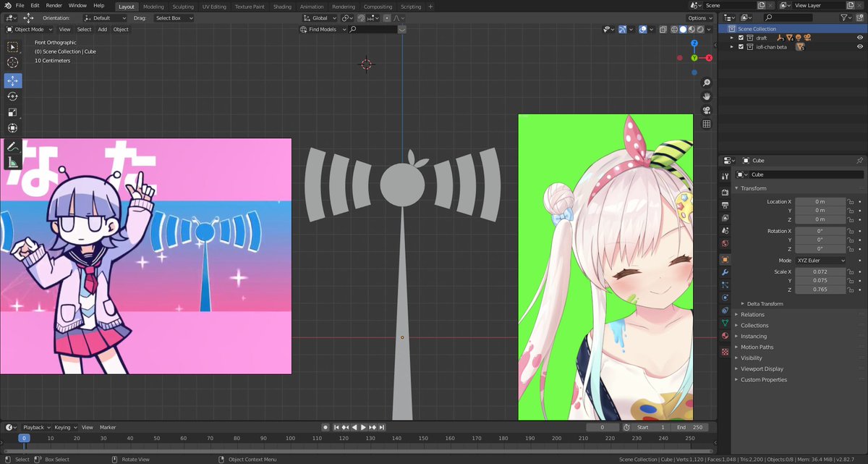Toggle proportional editing in the header
Viewport: 868px width, 464px height.
[x=388, y=17]
